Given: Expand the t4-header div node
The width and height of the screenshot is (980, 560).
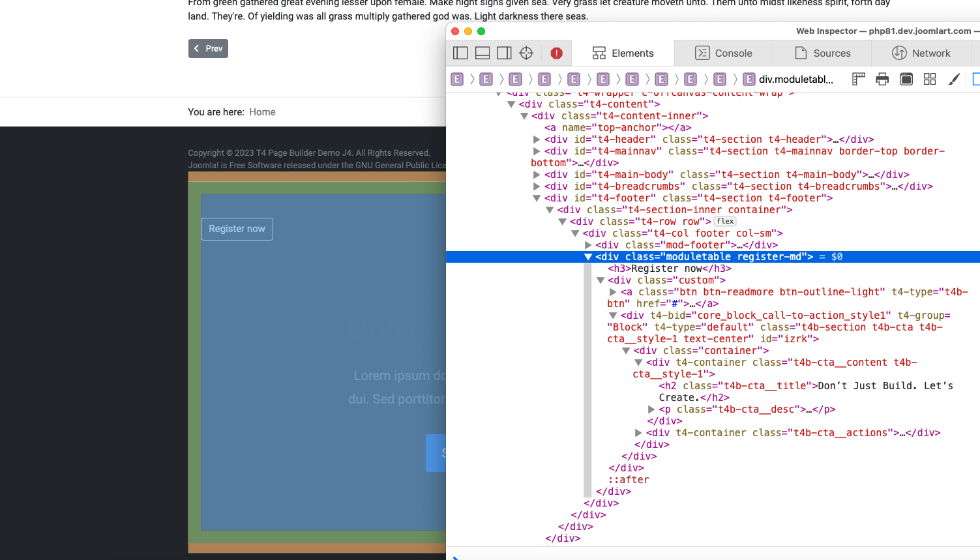Looking at the screenshot, I should 537,140.
